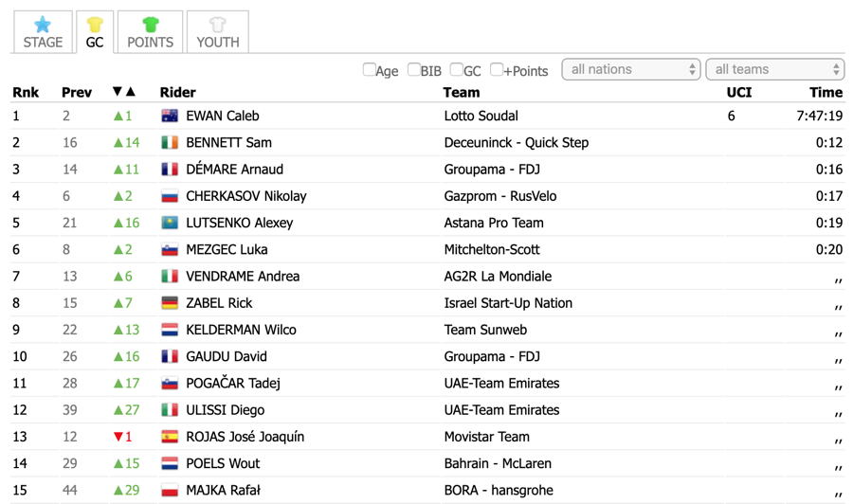
Task: Sort by Time column header
Action: [826, 93]
